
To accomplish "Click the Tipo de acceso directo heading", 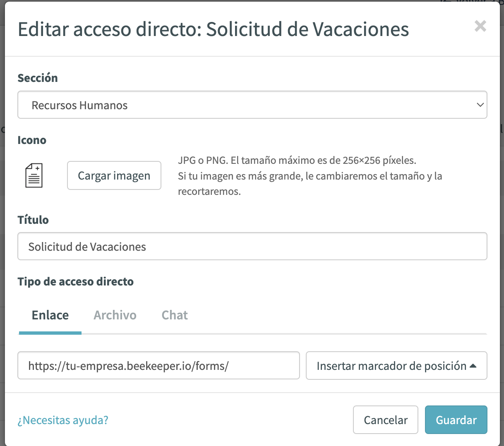I will [76, 282].
